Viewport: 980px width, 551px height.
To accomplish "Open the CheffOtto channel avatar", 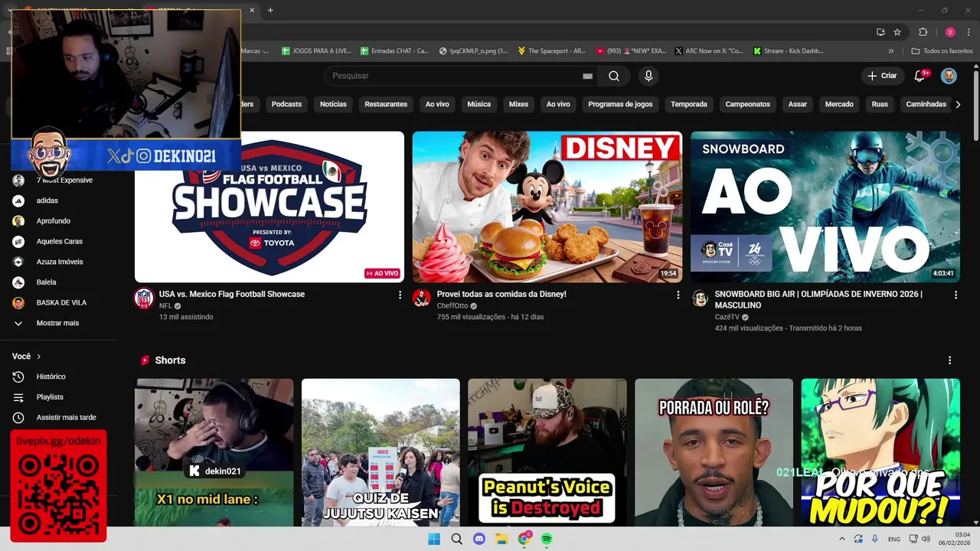I will [422, 298].
